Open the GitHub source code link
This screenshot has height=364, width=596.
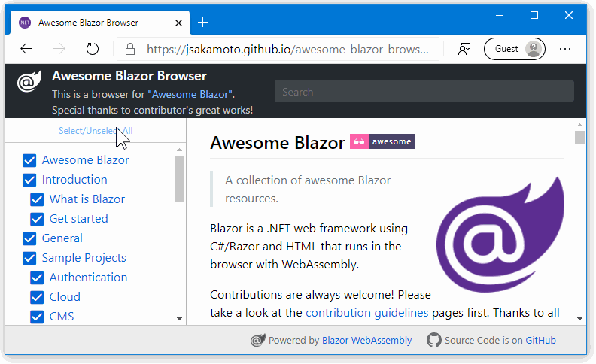(540, 340)
